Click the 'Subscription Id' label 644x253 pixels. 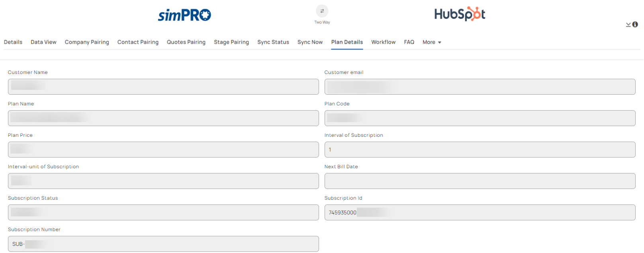[x=343, y=198]
